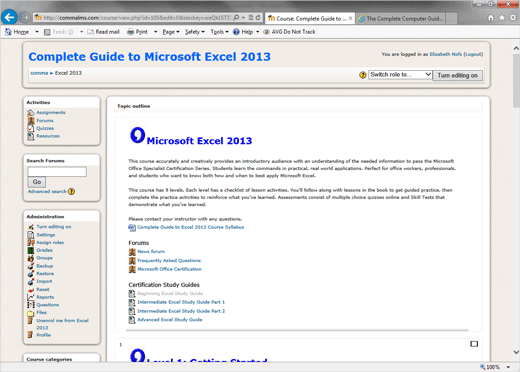Click the Refresh icon in address bar
This screenshot has width=520, height=372.
click(x=258, y=18)
